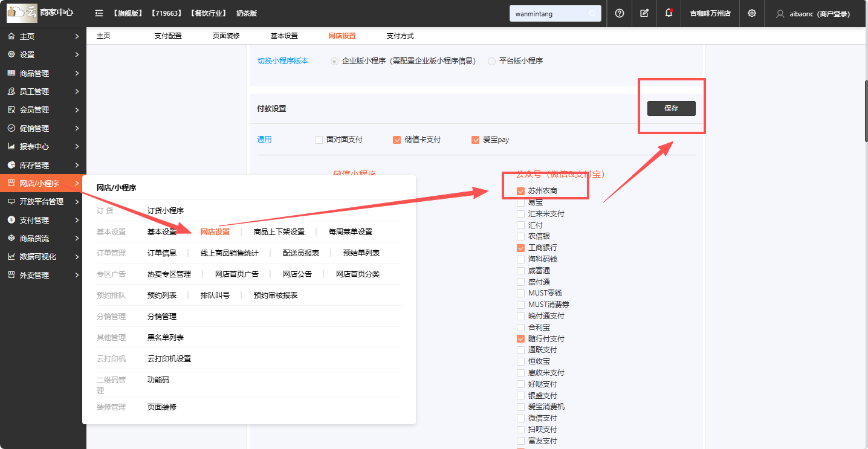The height and width of the screenshot is (449, 868).
Task: Click the gear icon beside sidebar 设置
Action: pos(11,55)
